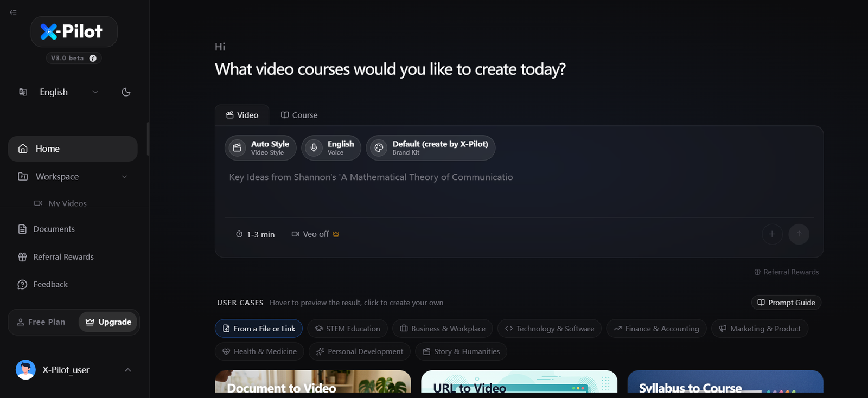Click the video course prompt input field

[519, 190]
